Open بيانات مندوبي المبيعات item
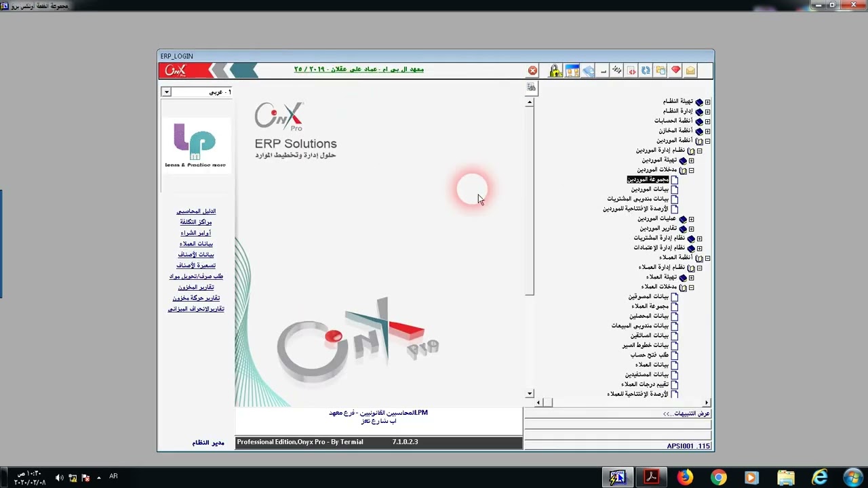Viewport: 868px width, 488px height. 640,326
